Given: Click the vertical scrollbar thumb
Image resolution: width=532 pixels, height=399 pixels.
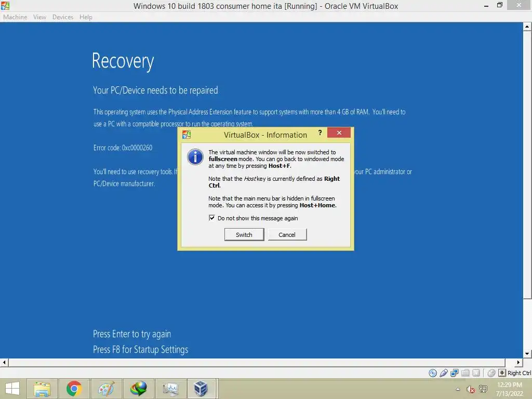Looking at the screenshot, I should 527,165.
